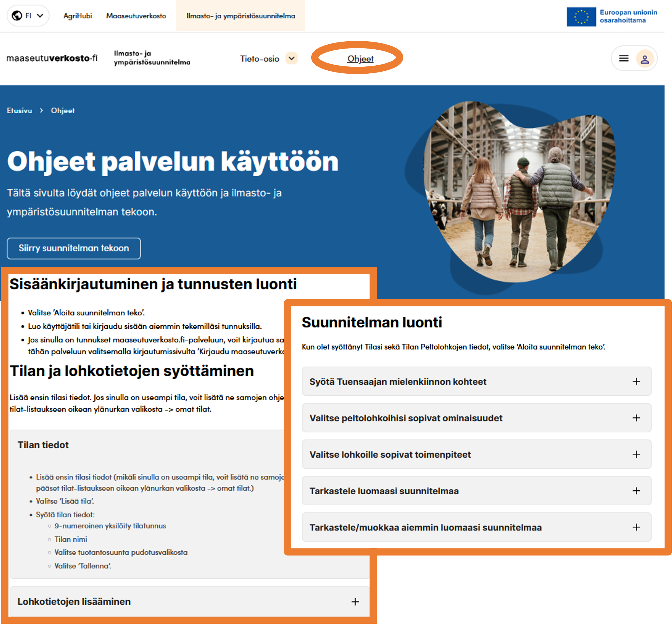This screenshot has height=624, width=672.
Task: Select AgriHubi in the top menu
Action: click(x=78, y=15)
